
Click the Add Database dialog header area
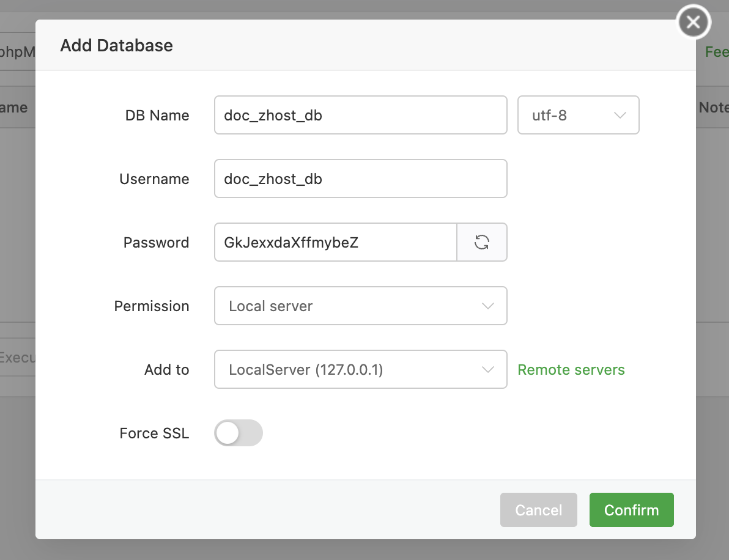point(116,45)
